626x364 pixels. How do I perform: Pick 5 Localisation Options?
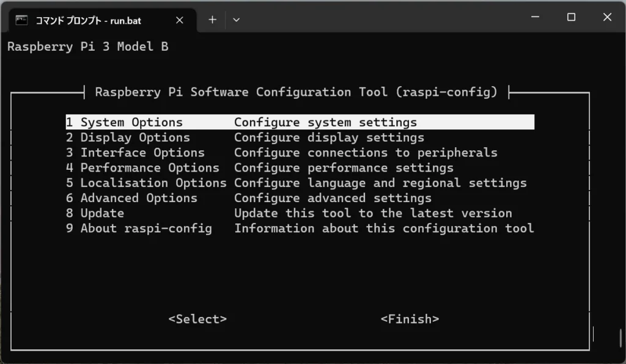pyautogui.click(x=147, y=183)
